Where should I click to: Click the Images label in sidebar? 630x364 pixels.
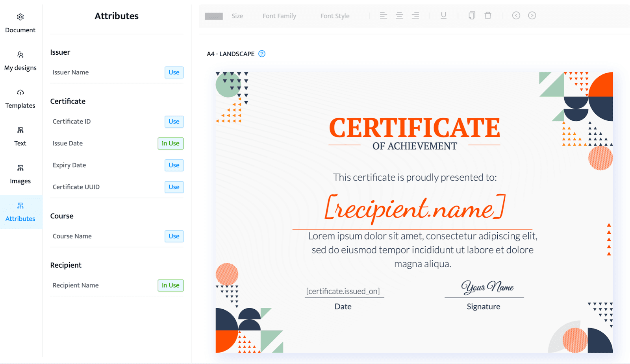20,181
